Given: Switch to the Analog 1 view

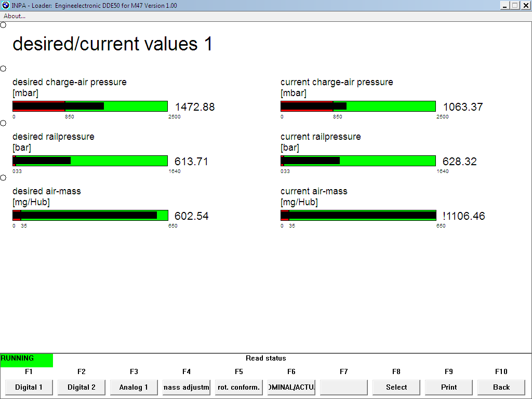Looking at the screenshot, I should click(134, 387).
